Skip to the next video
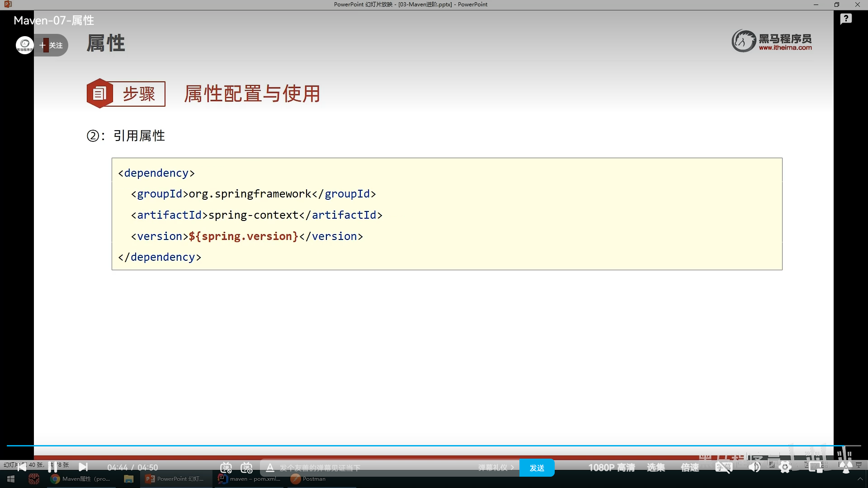The height and width of the screenshot is (488, 868). point(83,467)
